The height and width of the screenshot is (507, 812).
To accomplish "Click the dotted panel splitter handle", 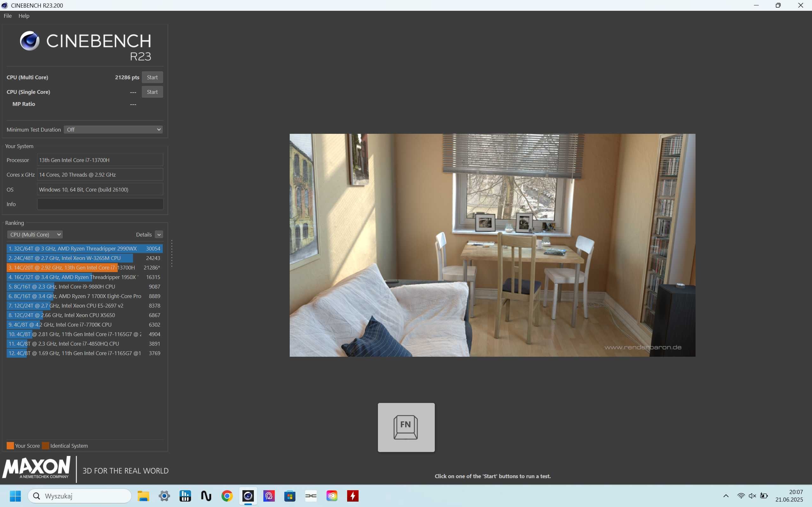I will click(x=172, y=253).
